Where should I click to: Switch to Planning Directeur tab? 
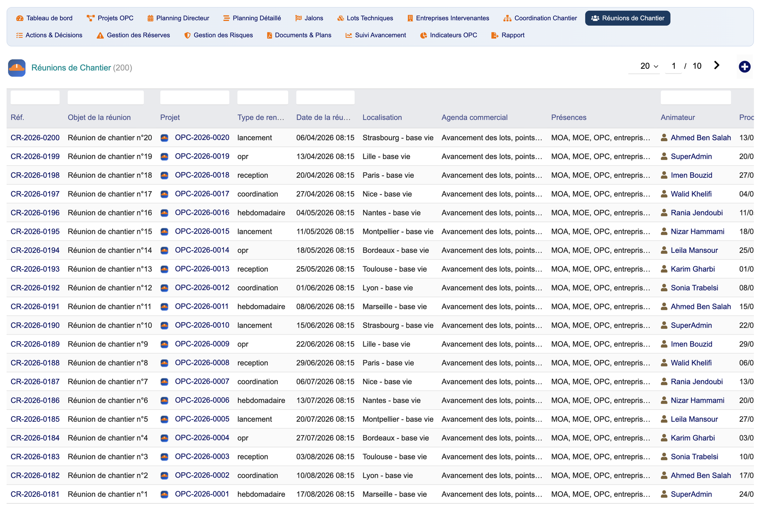click(x=178, y=18)
